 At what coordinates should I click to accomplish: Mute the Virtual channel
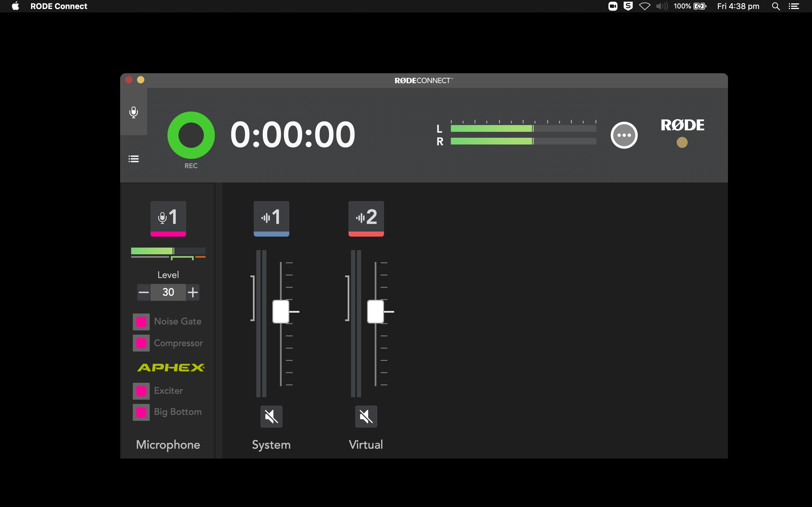click(366, 416)
